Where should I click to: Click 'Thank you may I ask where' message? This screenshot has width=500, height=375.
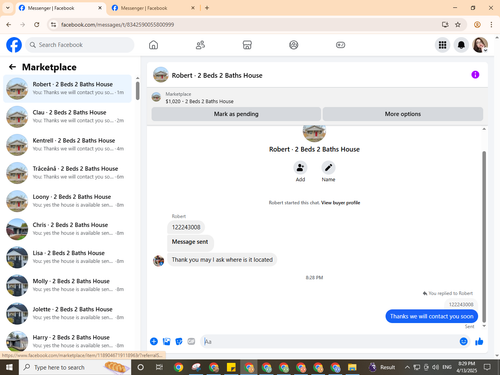222,260
